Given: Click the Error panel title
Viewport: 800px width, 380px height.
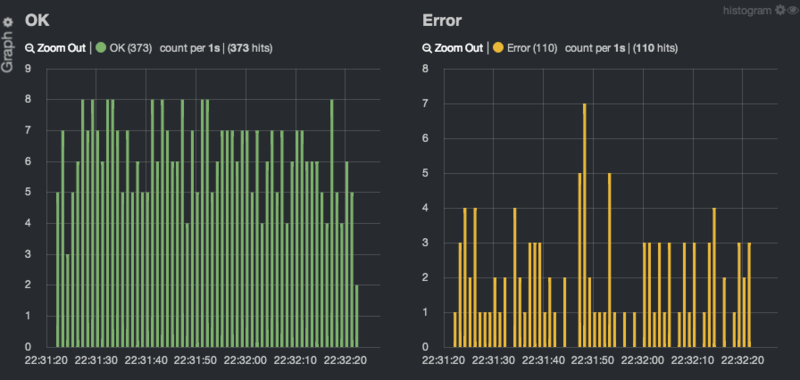Looking at the screenshot, I should (x=442, y=20).
